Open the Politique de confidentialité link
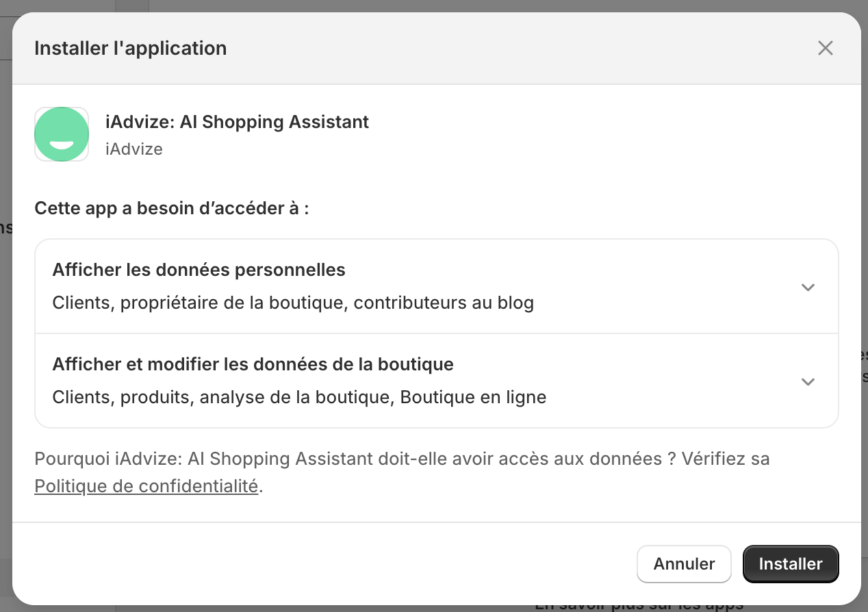The height and width of the screenshot is (612, 868). tap(146, 486)
